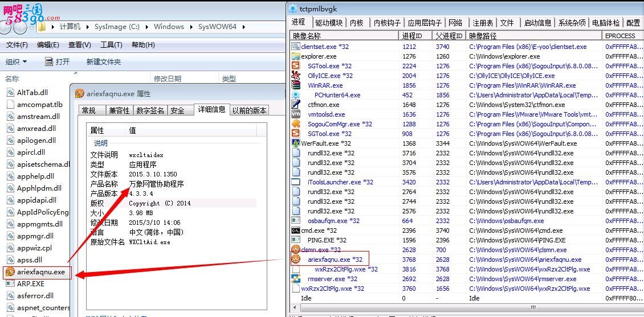Click amcompat.tlb file icon

[11, 105]
